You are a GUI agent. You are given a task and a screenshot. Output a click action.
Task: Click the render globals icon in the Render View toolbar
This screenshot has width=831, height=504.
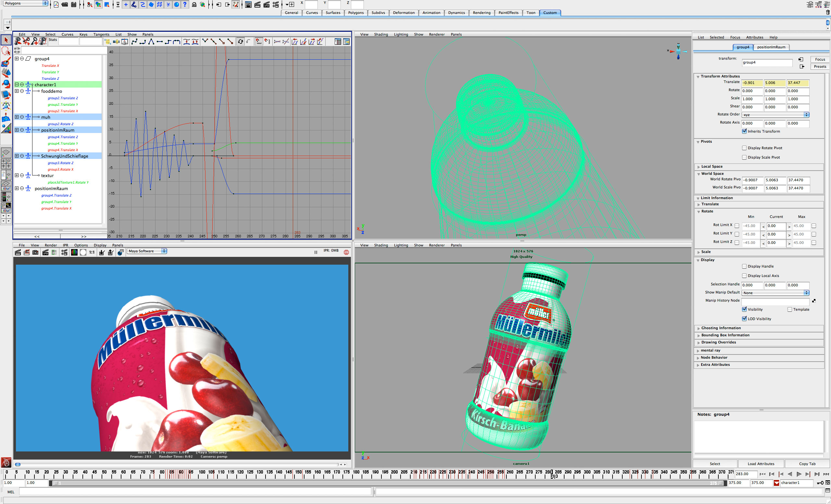click(64, 252)
